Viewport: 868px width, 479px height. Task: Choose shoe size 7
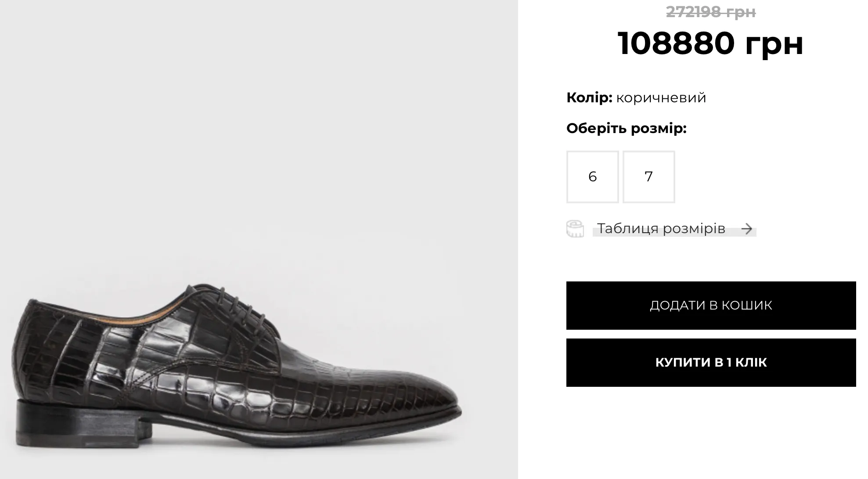[x=648, y=177]
